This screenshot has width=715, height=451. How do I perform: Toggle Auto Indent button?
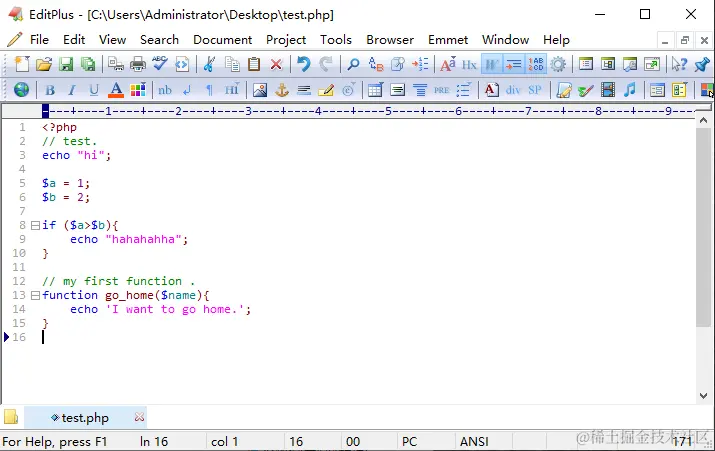pos(513,64)
